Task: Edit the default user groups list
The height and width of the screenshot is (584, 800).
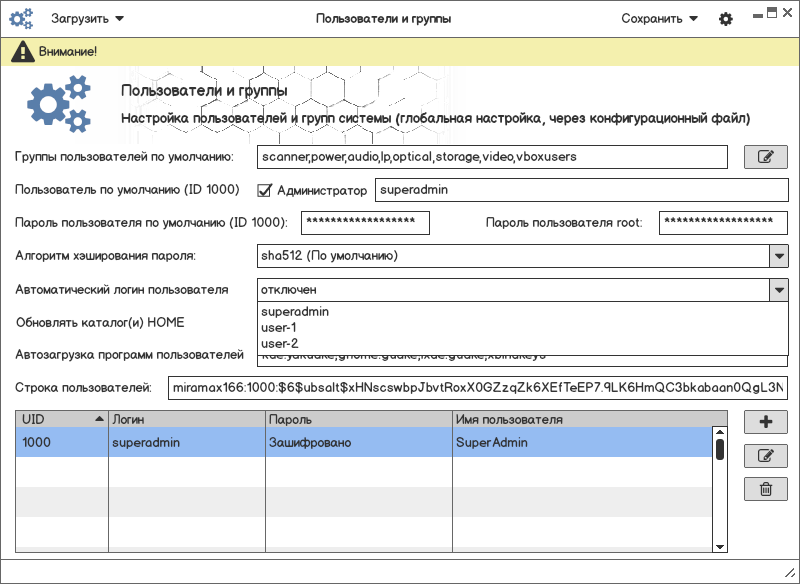Action: tap(766, 157)
